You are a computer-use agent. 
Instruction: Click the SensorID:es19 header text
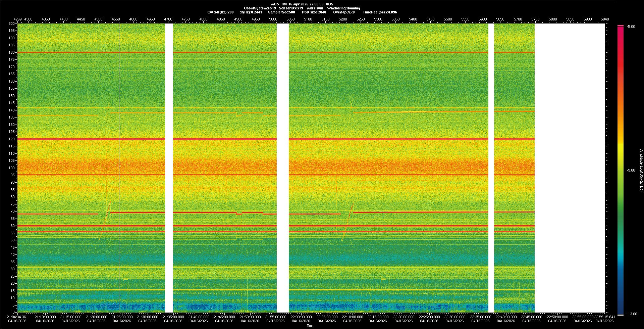[x=291, y=8]
